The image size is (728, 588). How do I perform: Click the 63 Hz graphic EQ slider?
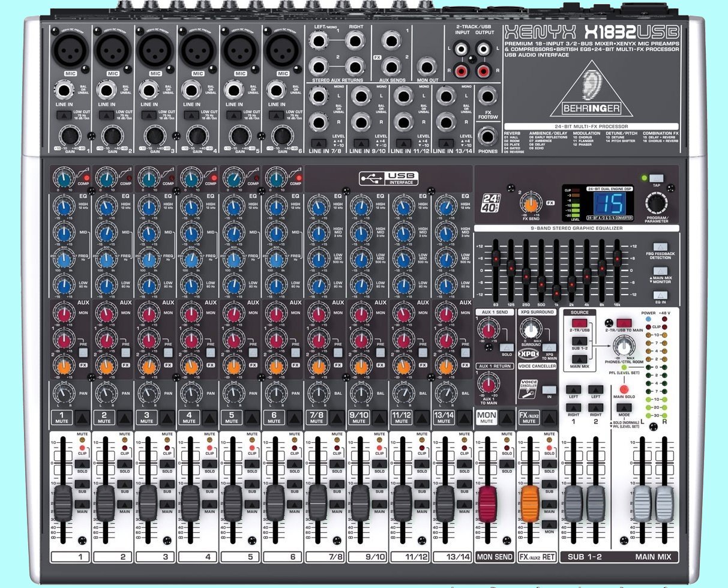pos(496,258)
